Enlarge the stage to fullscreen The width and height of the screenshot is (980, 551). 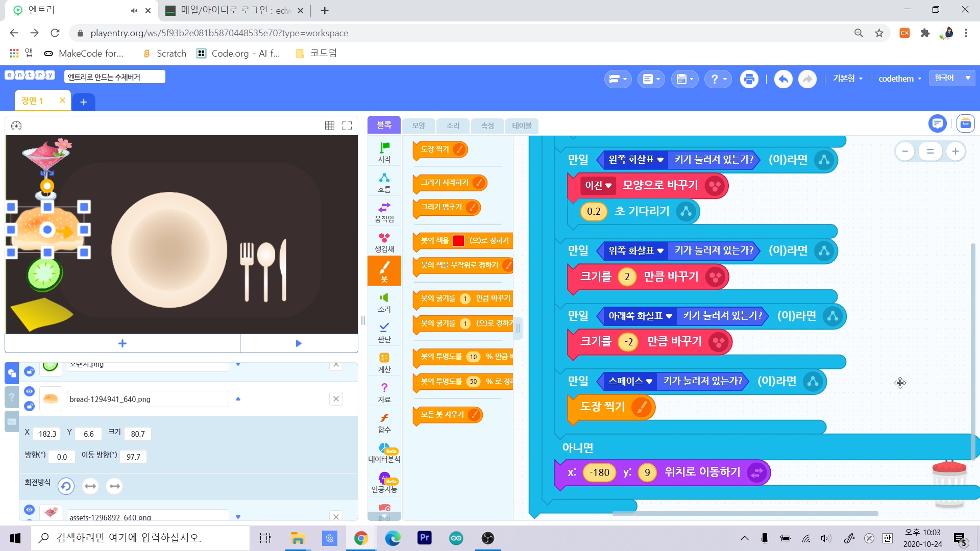point(347,126)
